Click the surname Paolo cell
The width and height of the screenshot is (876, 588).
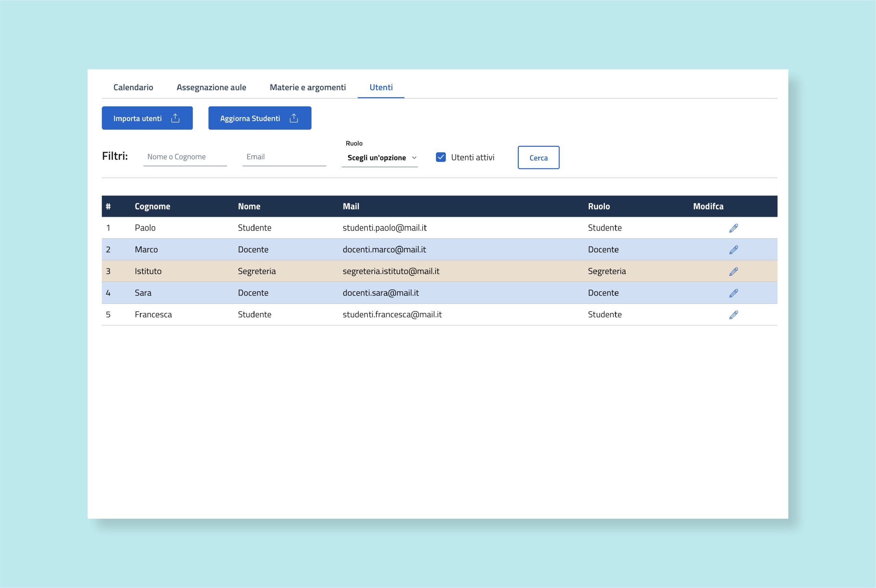pos(145,228)
